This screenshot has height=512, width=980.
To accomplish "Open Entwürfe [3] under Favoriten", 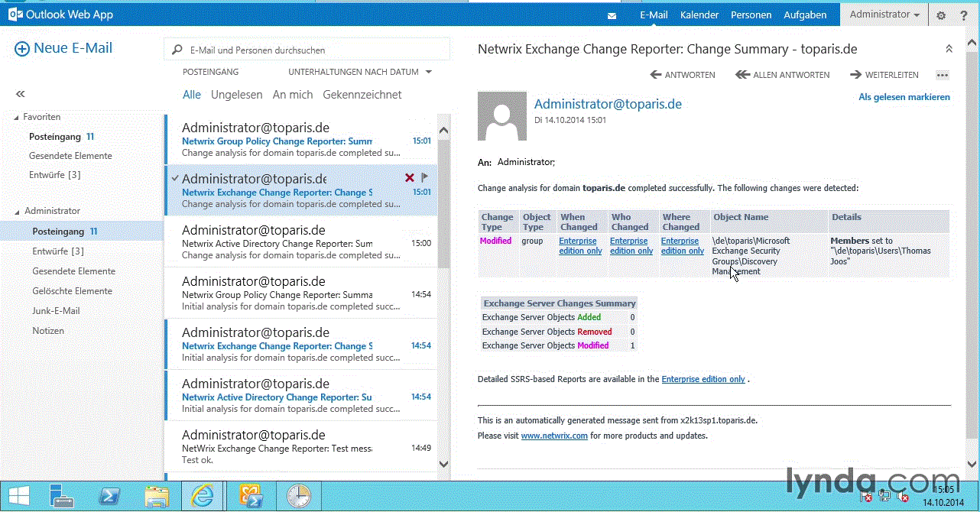I will pos(54,175).
